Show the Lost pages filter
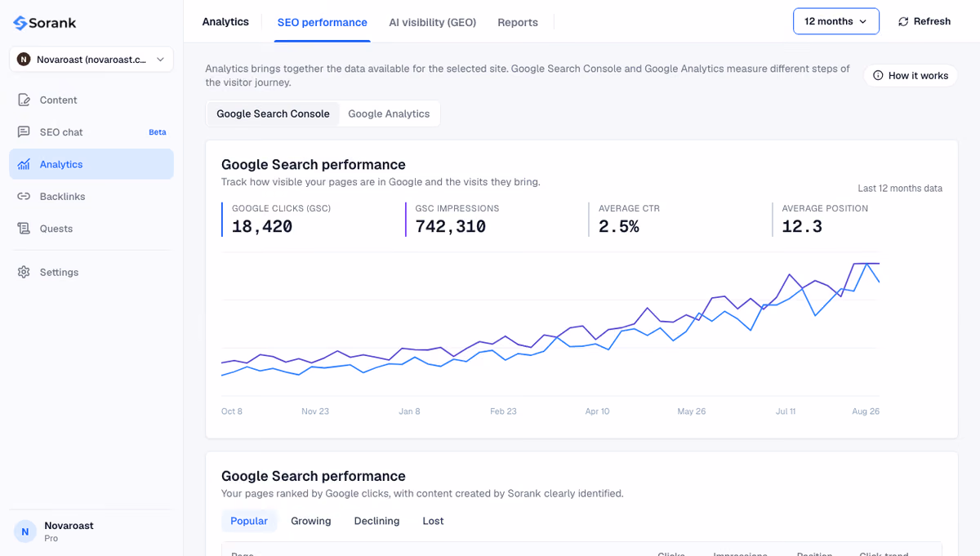 point(433,521)
